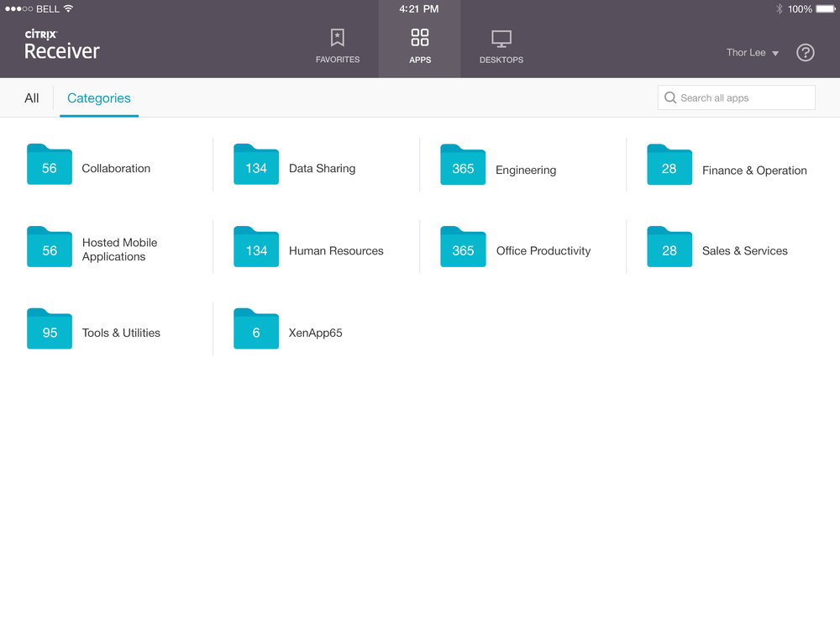Click the Engineering category name

[x=526, y=170]
